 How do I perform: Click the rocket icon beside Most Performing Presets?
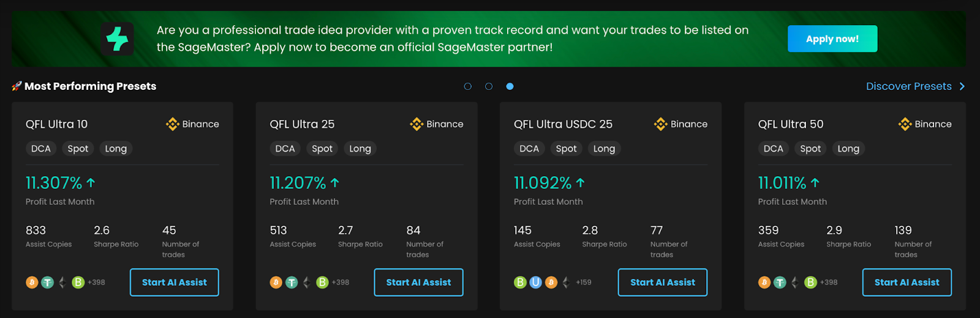[17, 86]
